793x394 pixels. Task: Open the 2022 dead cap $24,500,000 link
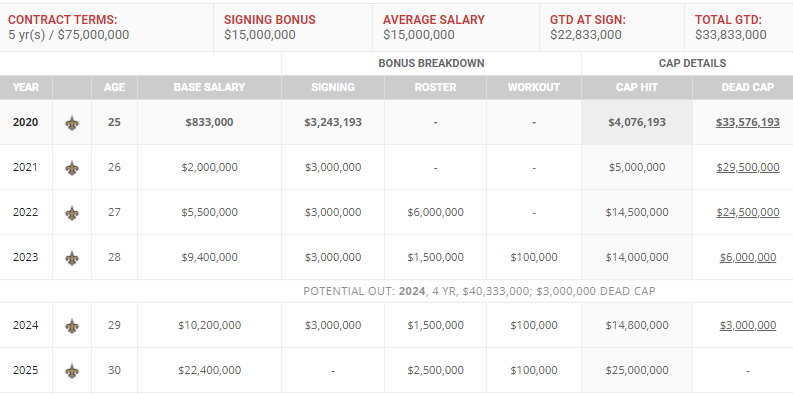(747, 212)
